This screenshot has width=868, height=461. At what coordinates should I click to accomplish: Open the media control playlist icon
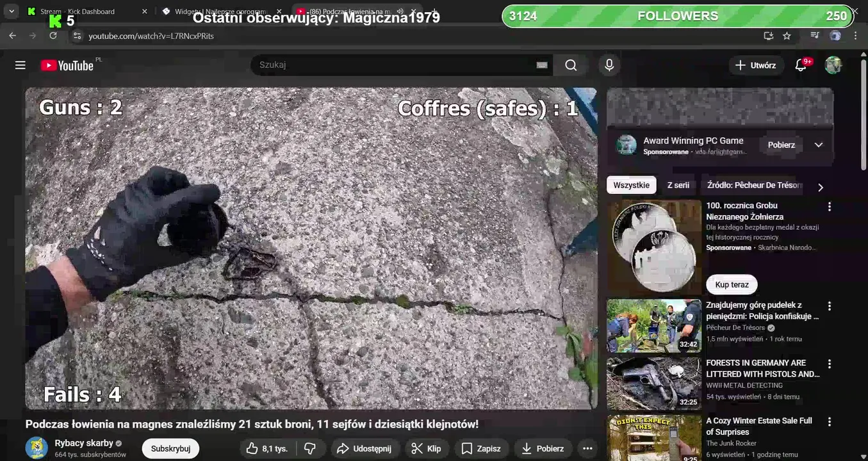click(x=814, y=36)
